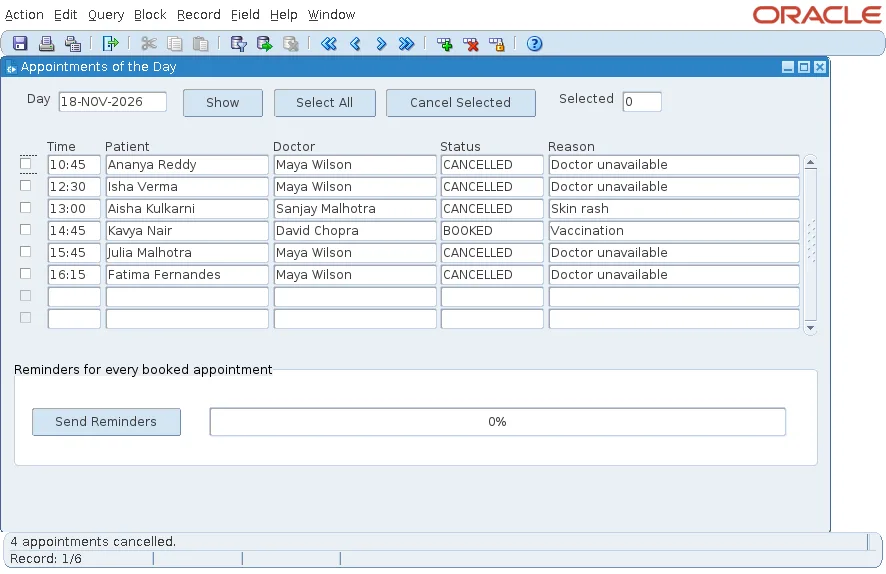
Task: Click the Lock Record icon
Action: point(497,44)
